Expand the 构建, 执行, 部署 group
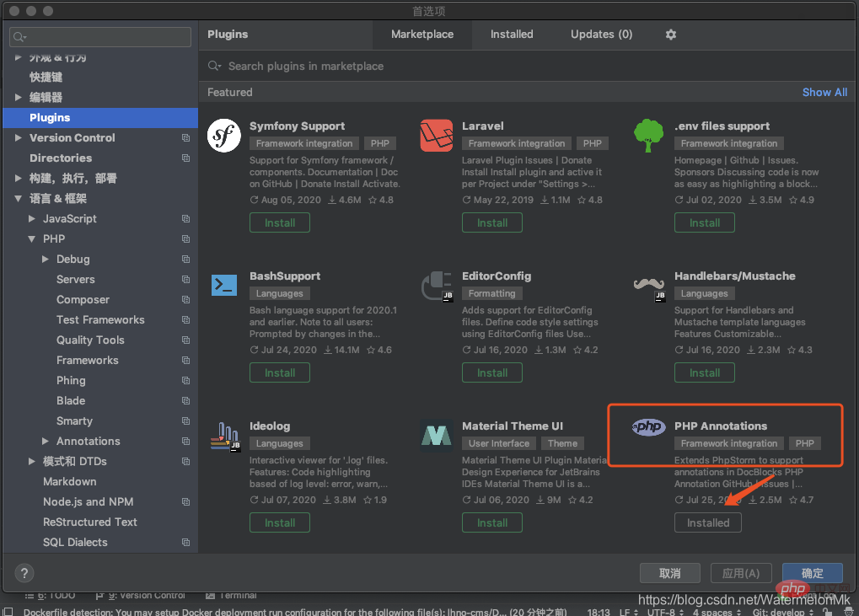Image resolution: width=859 pixels, height=616 pixels. [18, 179]
